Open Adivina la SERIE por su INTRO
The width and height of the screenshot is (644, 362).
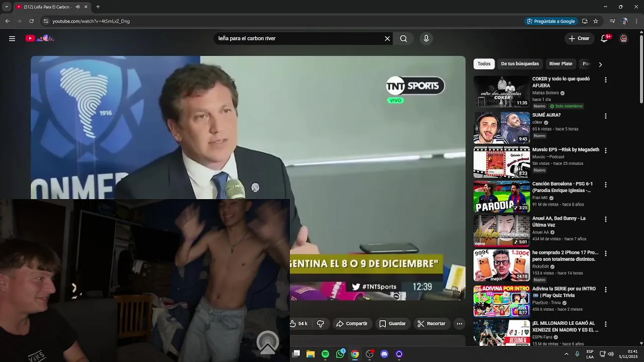tap(564, 292)
